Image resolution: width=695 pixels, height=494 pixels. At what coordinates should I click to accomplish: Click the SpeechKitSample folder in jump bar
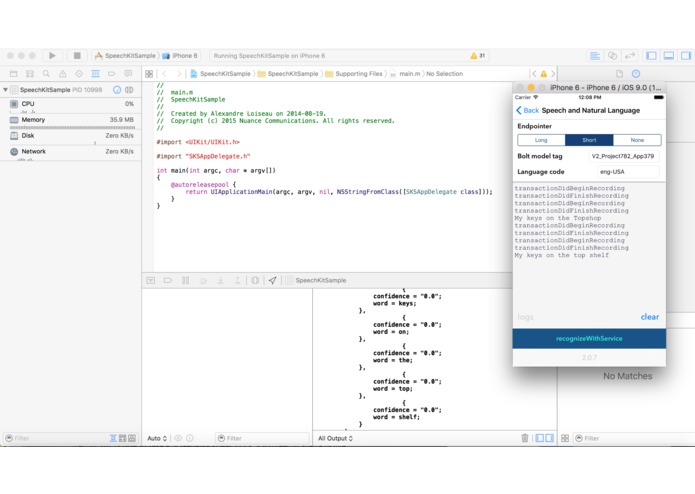coord(288,74)
